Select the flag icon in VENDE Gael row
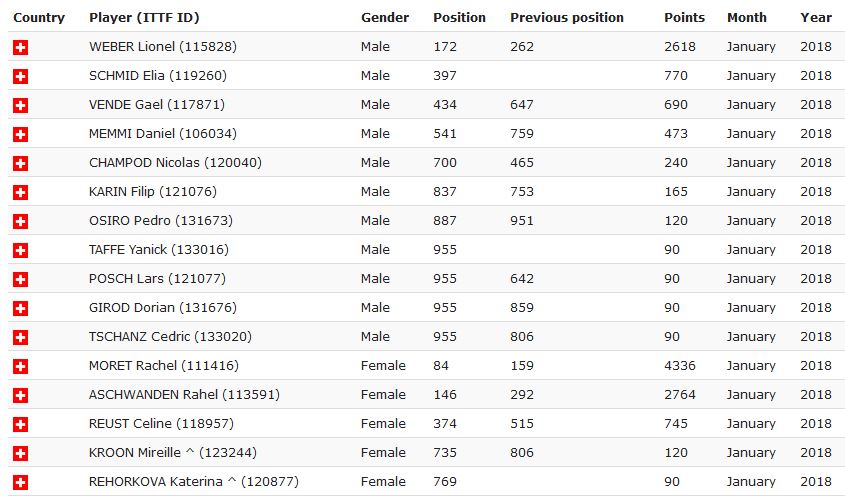Screen dimensions: 845x498 pyautogui.click(x=20, y=105)
